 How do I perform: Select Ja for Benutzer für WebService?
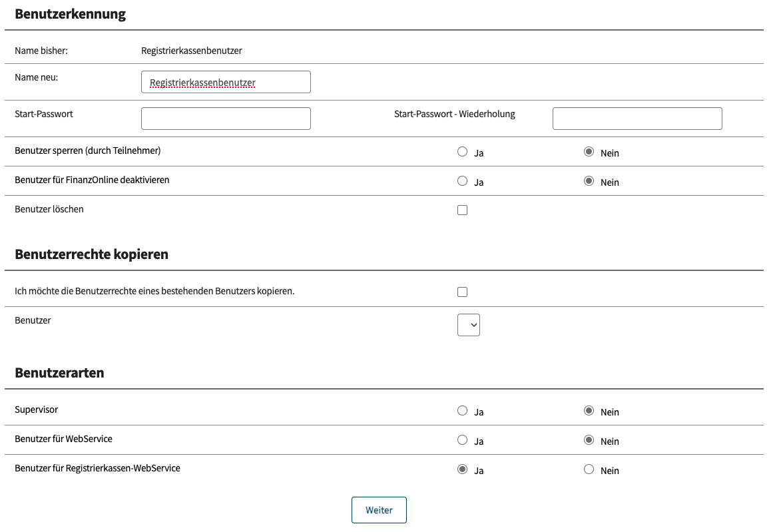point(463,440)
